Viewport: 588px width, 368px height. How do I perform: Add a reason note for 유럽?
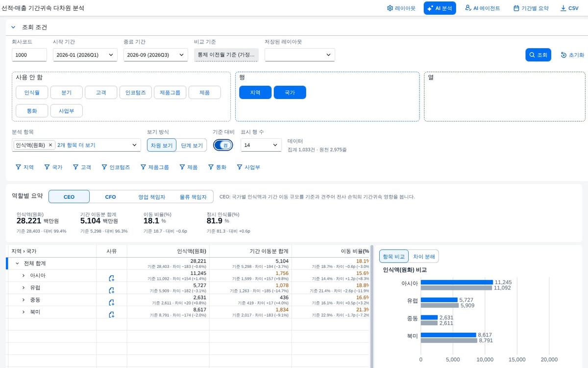click(112, 290)
